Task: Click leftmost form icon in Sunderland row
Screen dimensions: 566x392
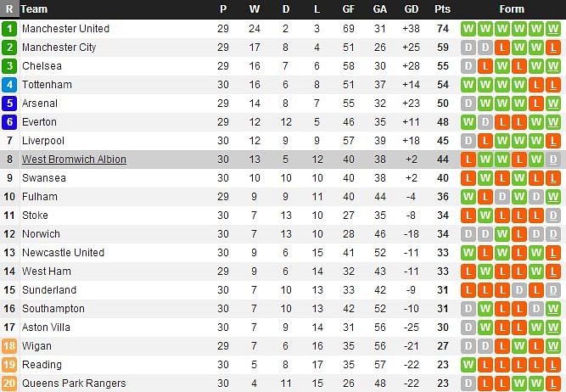Action: pos(468,290)
